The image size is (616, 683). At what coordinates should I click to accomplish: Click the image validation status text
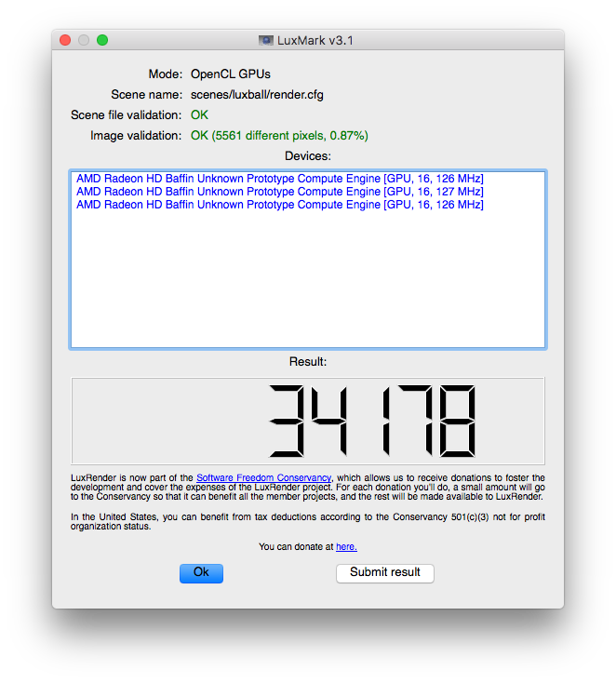click(x=279, y=136)
